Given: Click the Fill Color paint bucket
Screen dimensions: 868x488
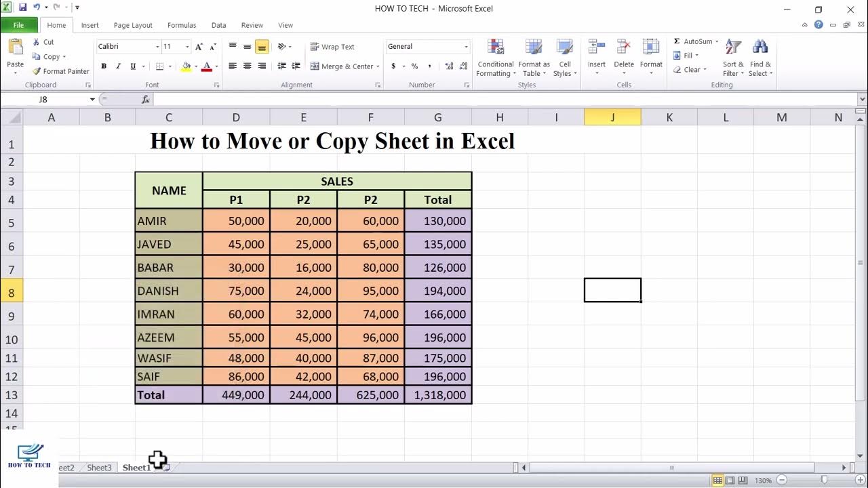Looking at the screenshot, I should click(x=186, y=66).
